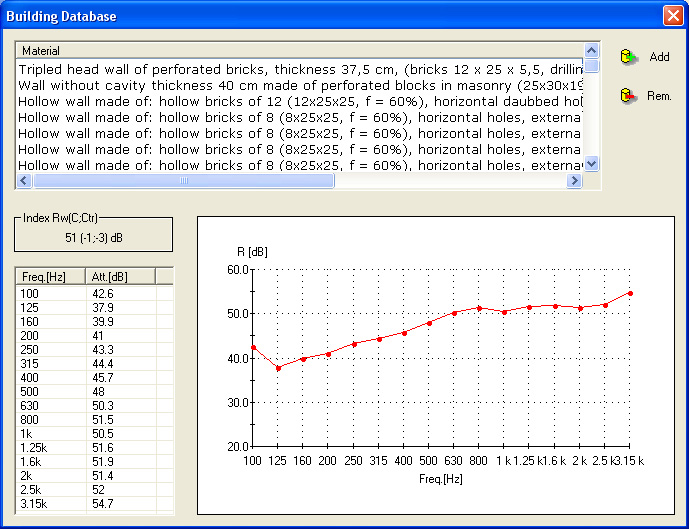Click the 315 Hz frequency cell

tap(51, 364)
